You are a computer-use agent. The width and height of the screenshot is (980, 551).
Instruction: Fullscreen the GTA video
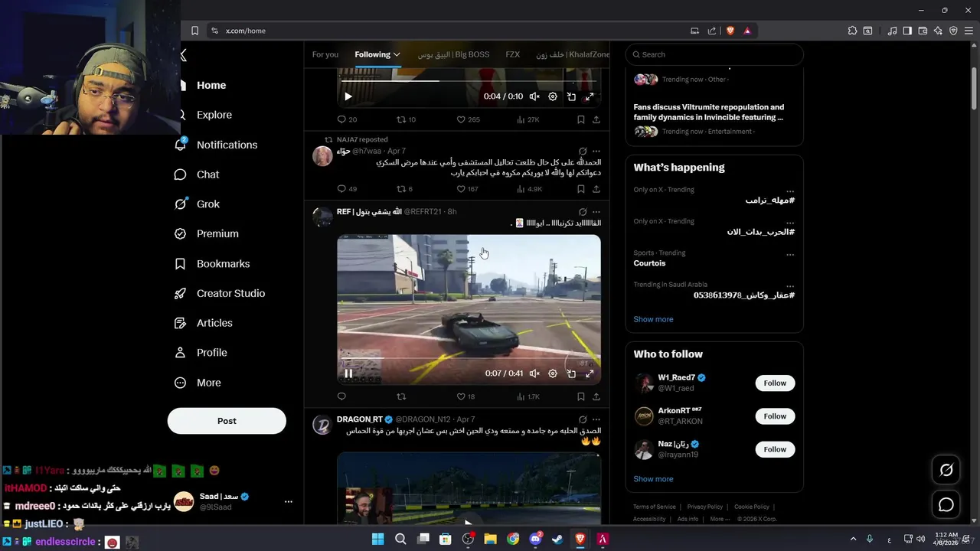click(590, 373)
